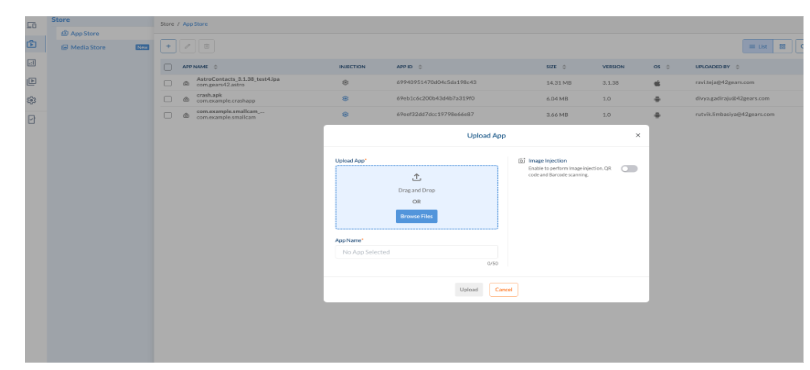Close the Upload App dialog

(637, 135)
